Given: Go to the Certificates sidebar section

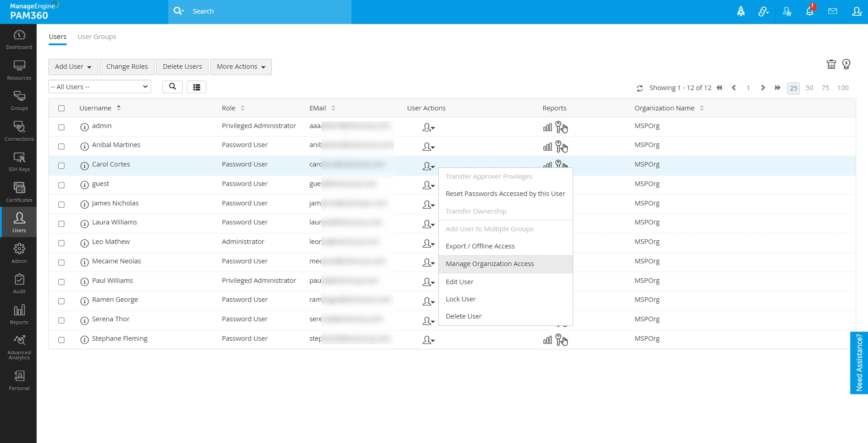Looking at the screenshot, I should (x=19, y=192).
